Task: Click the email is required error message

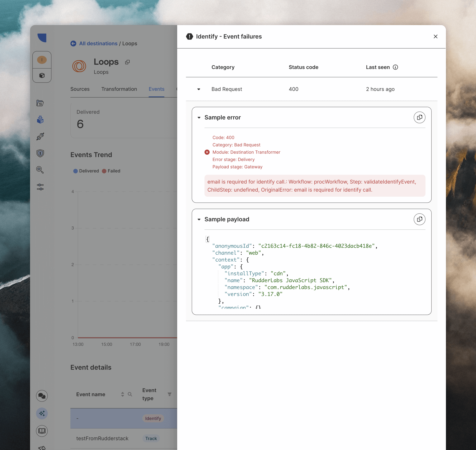Action: [315, 186]
